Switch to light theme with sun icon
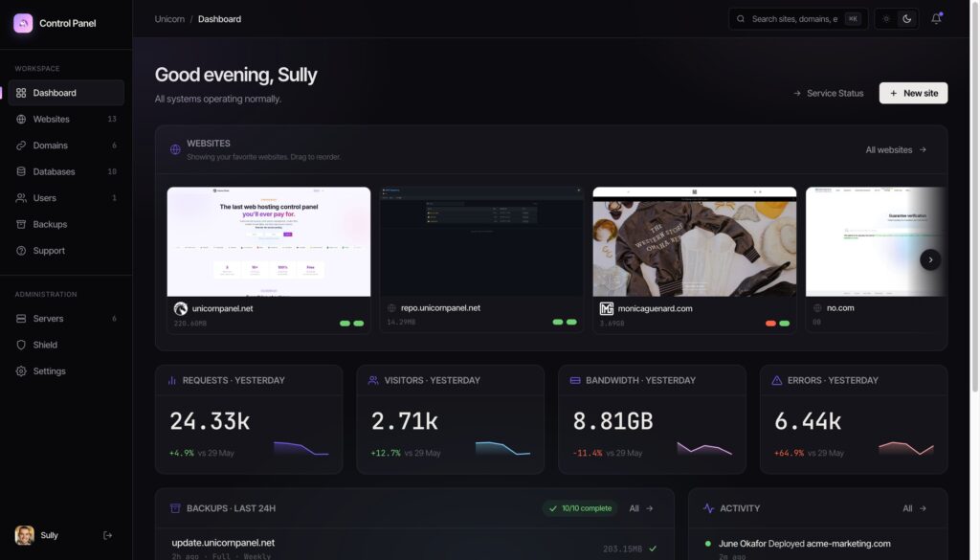The width and height of the screenshot is (980, 560). tap(886, 19)
